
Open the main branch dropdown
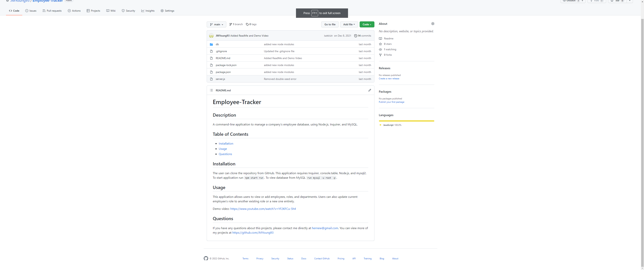click(216, 24)
